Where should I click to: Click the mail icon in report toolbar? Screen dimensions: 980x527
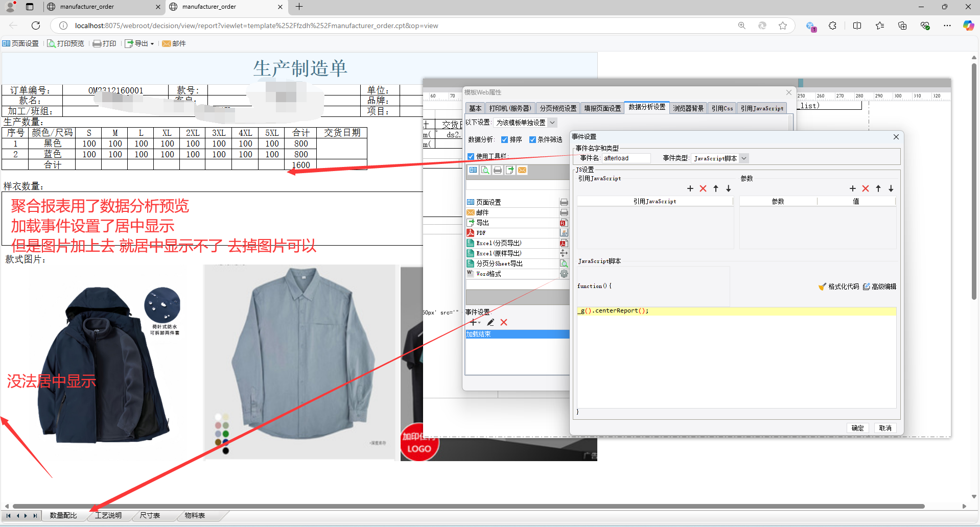coord(174,43)
